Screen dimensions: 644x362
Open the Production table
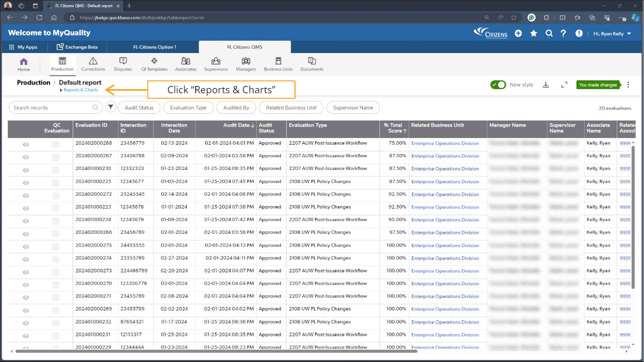[62, 64]
